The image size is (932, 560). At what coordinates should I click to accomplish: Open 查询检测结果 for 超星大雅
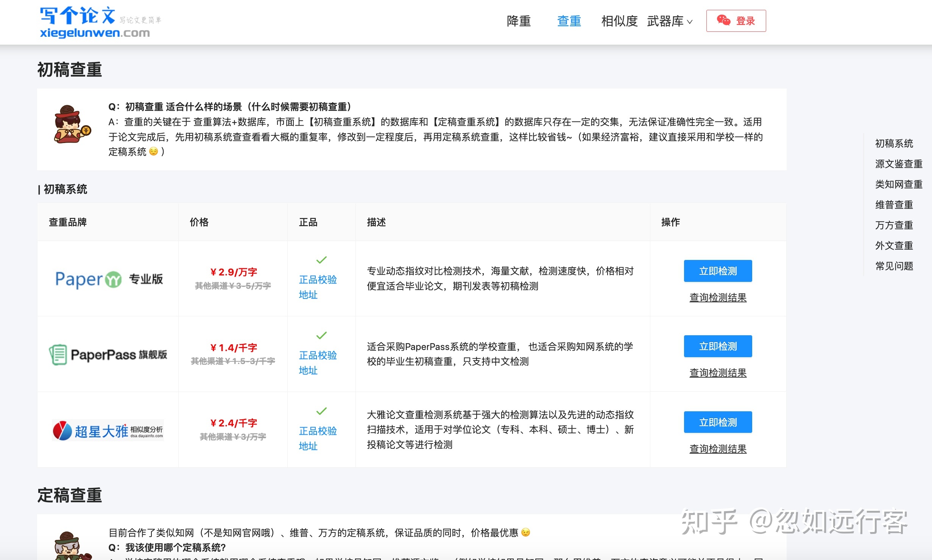coord(718,449)
